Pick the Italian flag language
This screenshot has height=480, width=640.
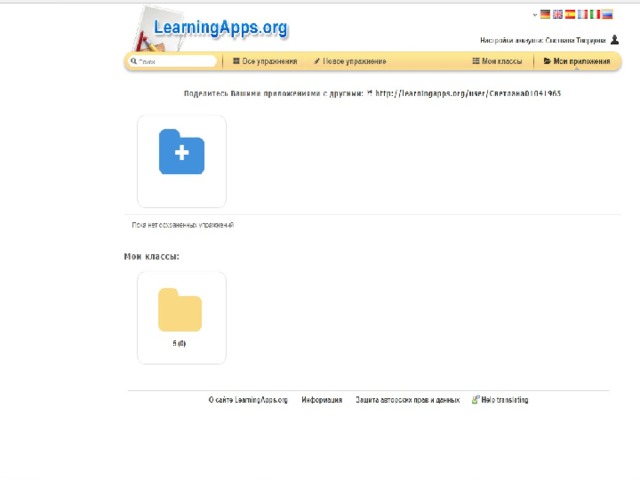[x=595, y=15]
